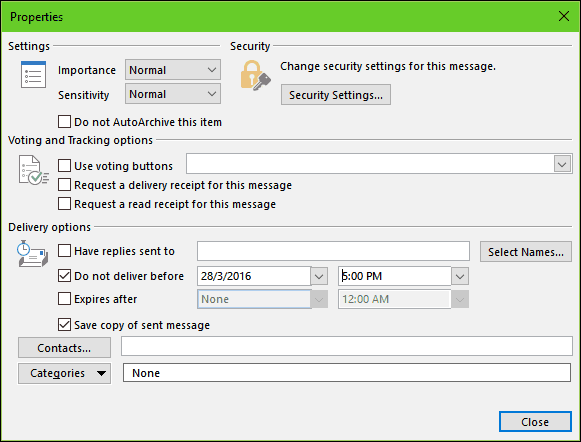581x442 pixels.
Task: Click the Voting and Tracking checklist icon
Action: (33, 170)
